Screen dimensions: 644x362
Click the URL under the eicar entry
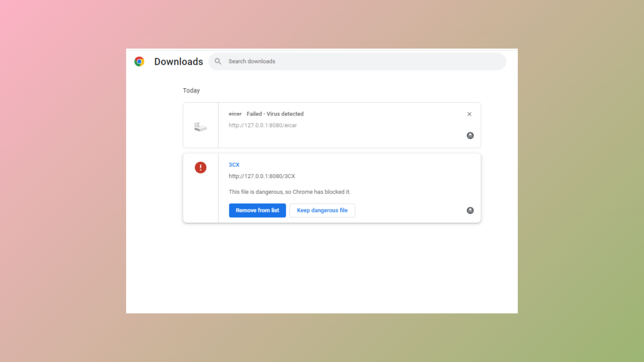[263, 125]
